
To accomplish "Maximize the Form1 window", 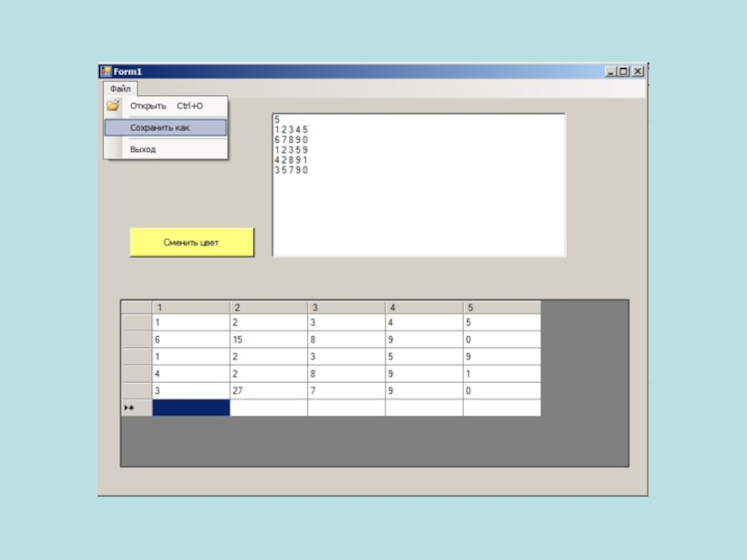I will coord(624,72).
